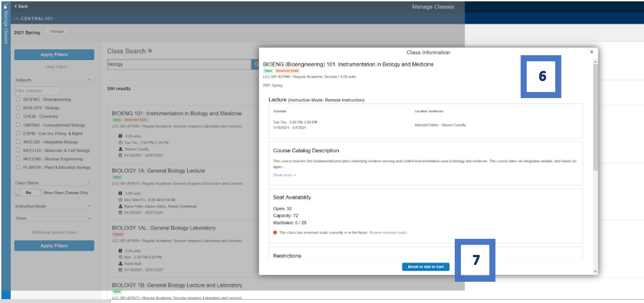Click the search magnifier button next to biology field
The width and height of the screenshot is (644, 303).
(256, 64)
